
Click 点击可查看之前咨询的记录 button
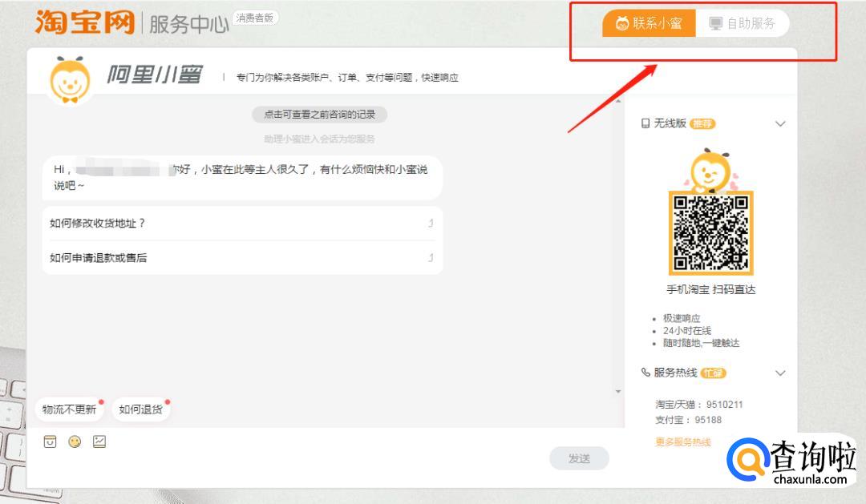point(319,115)
